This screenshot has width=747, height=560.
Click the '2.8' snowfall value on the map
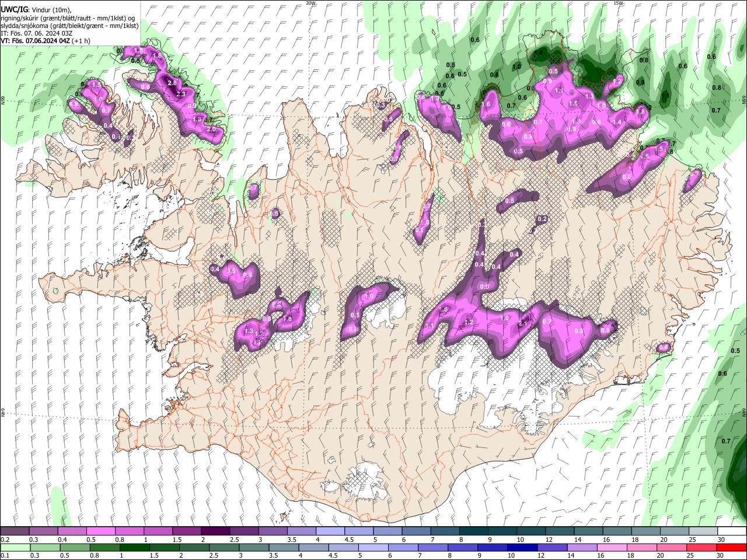click(x=172, y=83)
